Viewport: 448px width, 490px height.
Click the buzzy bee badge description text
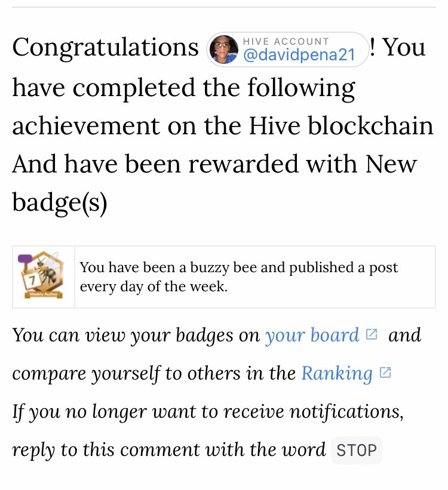(x=239, y=277)
